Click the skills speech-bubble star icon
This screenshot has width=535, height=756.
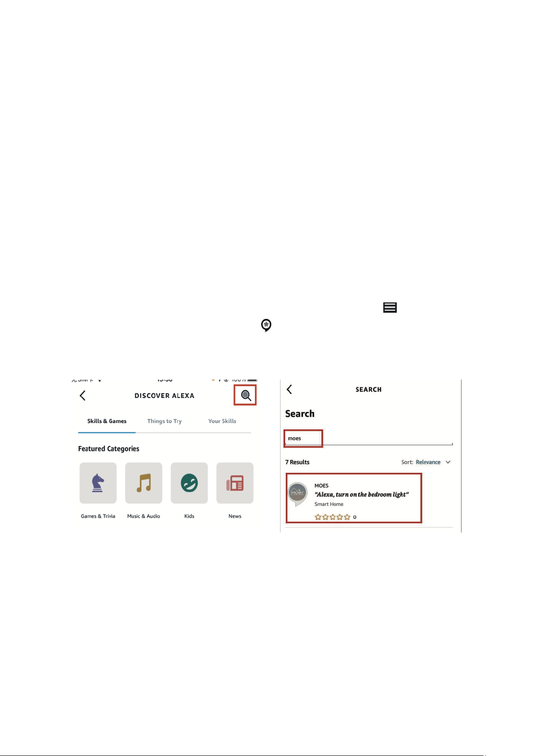[x=266, y=325]
